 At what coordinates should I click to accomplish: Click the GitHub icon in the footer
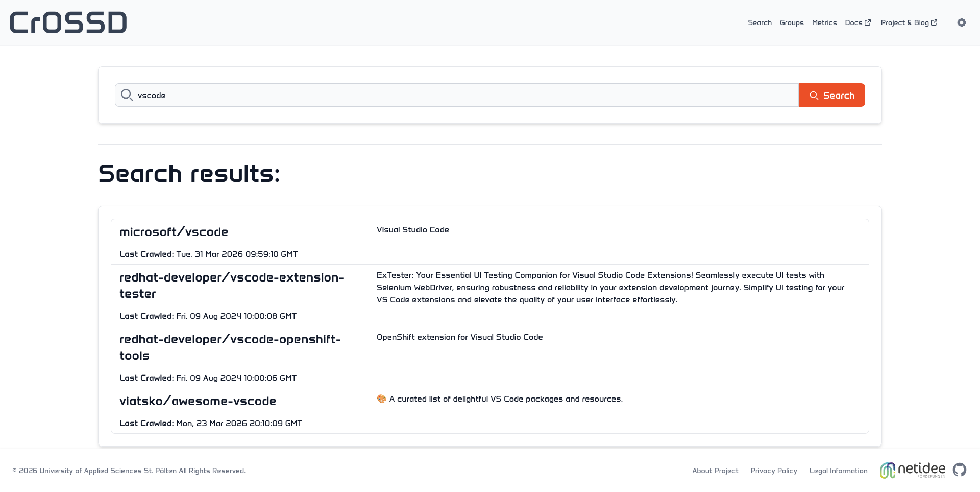click(x=961, y=470)
